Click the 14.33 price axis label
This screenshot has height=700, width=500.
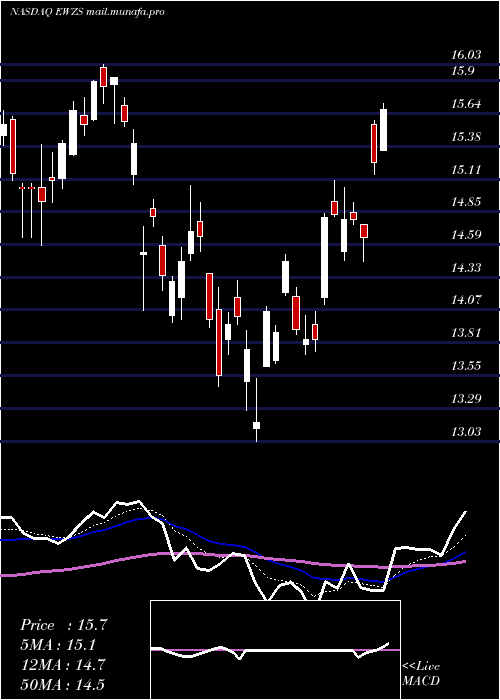point(466,268)
